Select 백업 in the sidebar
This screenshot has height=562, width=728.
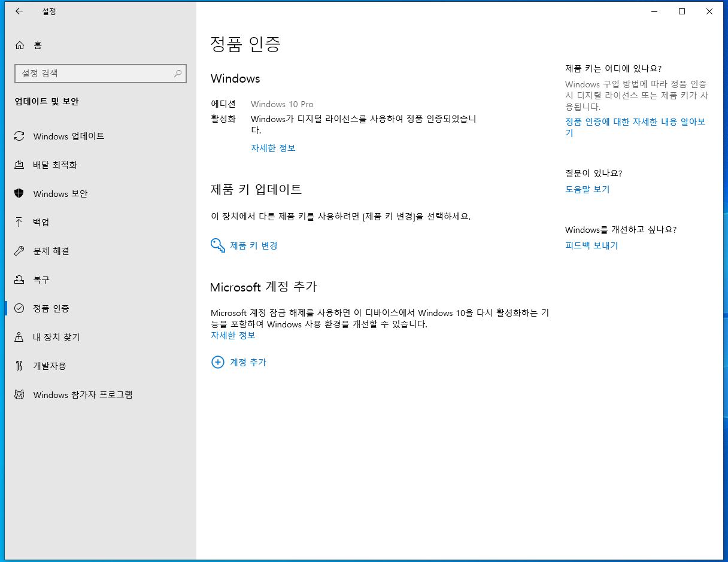point(101,222)
